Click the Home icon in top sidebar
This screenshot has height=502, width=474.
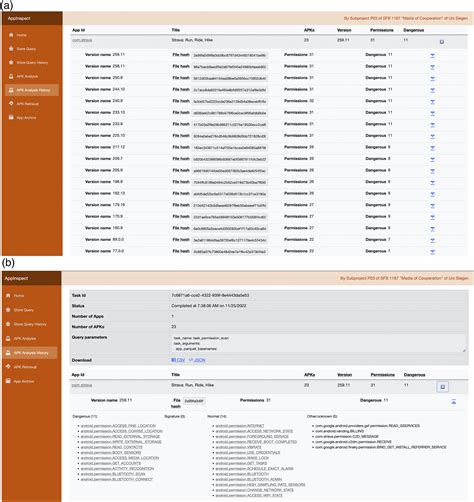[11, 35]
